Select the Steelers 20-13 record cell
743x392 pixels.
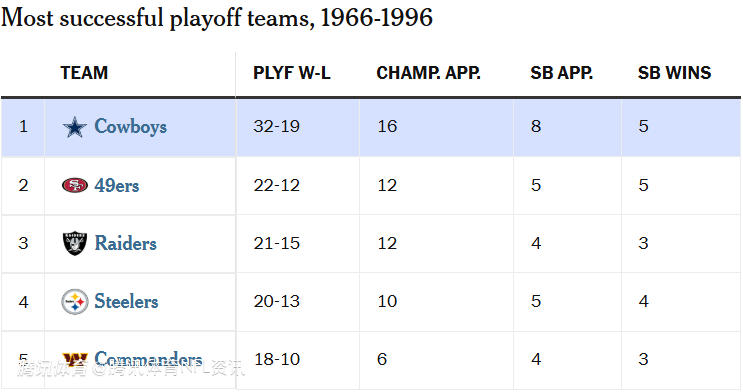(298, 302)
